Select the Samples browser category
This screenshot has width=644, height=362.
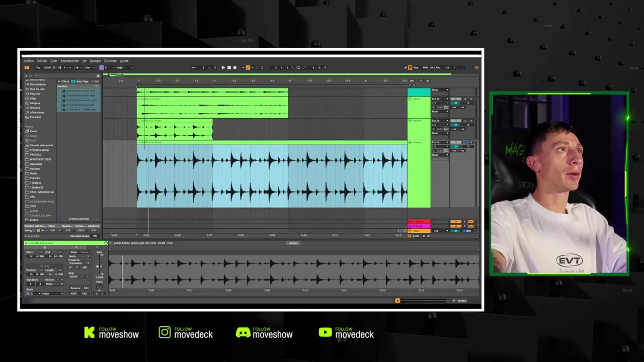(x=35, y=103)
